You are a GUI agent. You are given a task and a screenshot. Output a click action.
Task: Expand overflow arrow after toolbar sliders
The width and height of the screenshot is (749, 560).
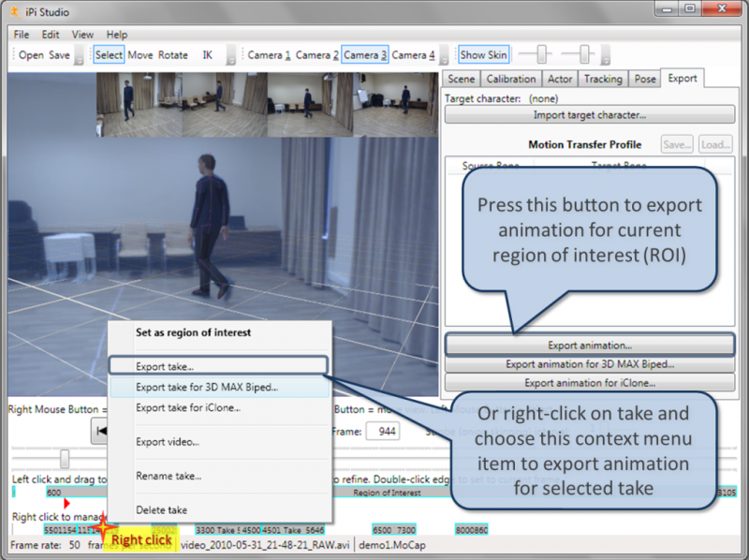pyautogui.click(x=605, y=55)
